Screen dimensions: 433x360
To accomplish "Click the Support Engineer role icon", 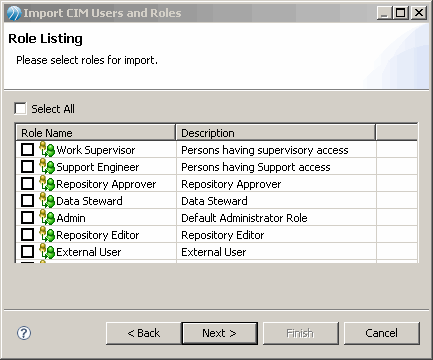I will (x=47, y=167).
